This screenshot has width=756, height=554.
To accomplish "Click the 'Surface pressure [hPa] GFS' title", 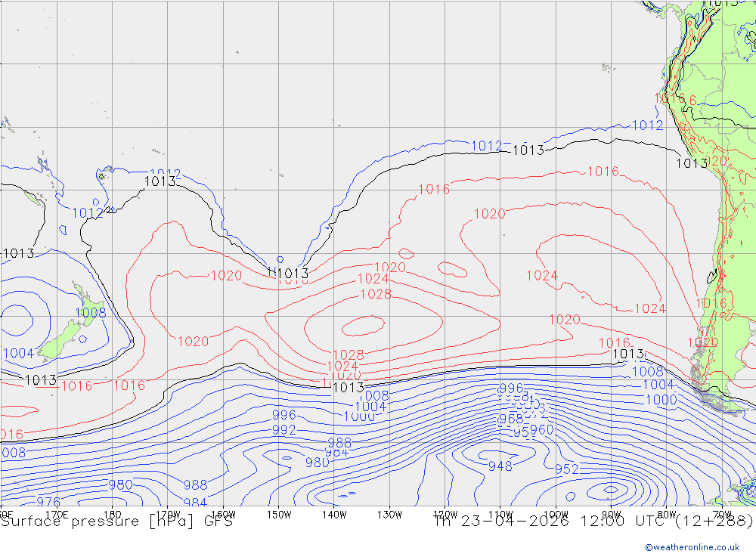I will [x=116, y=522].
